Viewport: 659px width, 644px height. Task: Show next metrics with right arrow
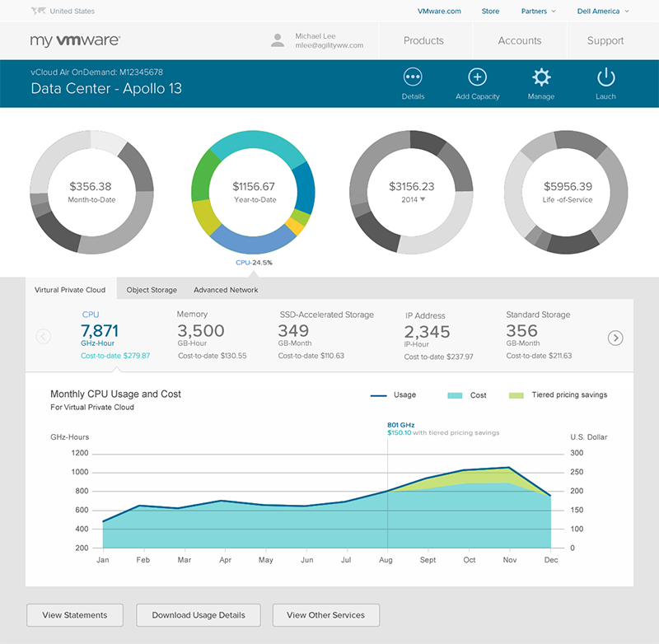tap(615, 337)
